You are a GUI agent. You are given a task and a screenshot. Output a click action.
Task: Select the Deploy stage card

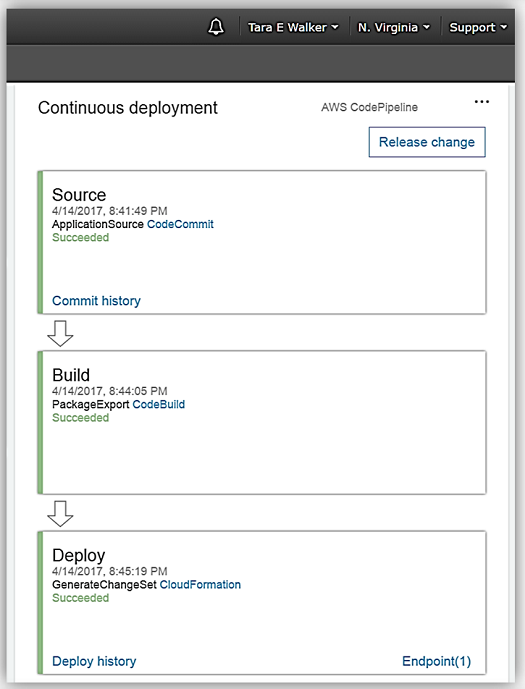pos(262,602)
